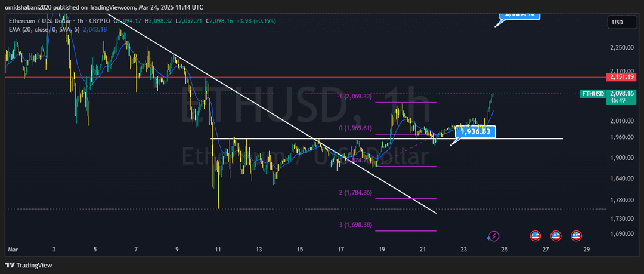Click the date axis label 29

coord(587,250)
